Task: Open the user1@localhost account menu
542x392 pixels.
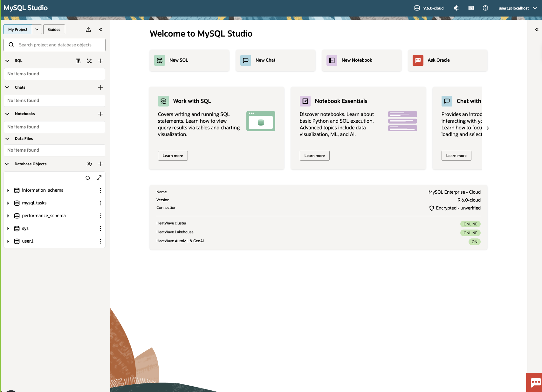Action: tap(517, 8)
